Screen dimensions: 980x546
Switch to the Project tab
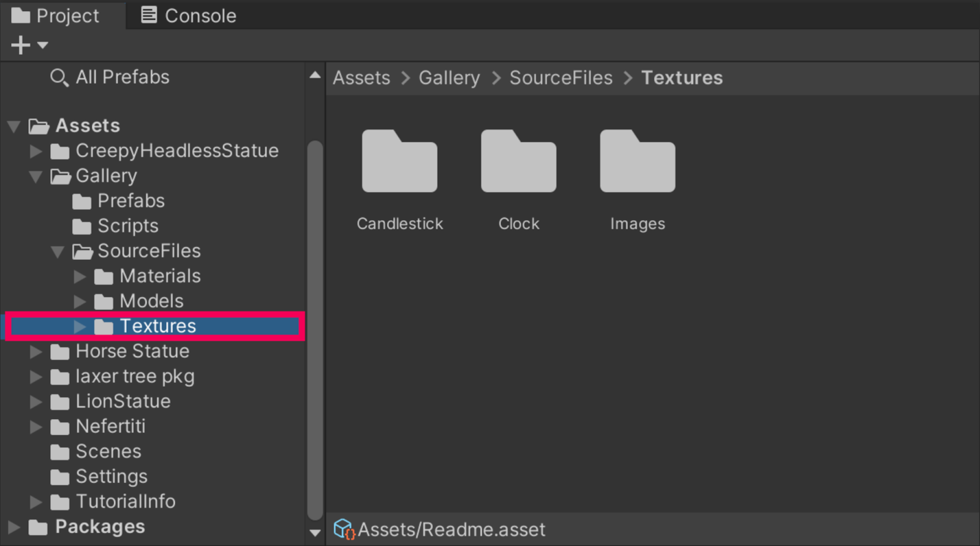[x=55, y=15]
